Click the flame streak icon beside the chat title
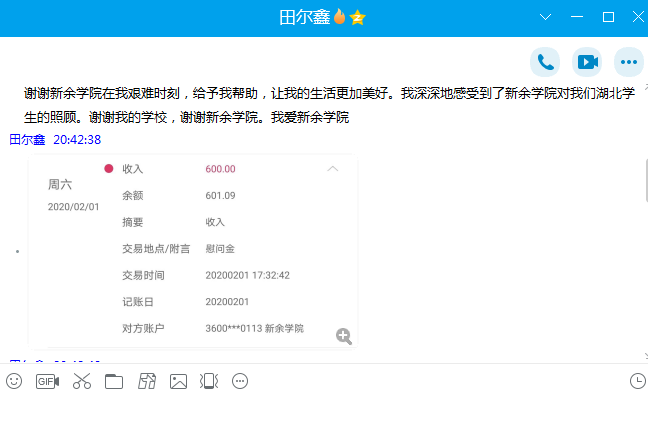This screenshot has width=648, height=446. point(339,17)
